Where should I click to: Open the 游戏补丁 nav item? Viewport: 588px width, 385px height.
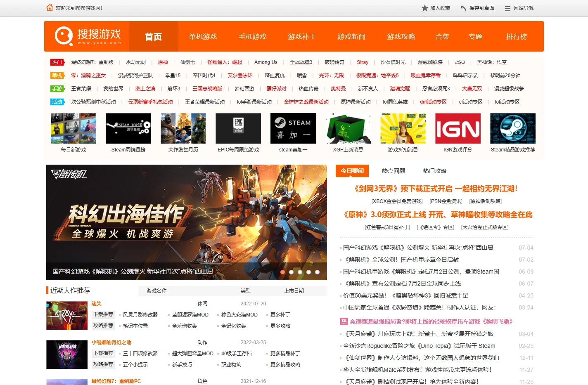point(302,36)
